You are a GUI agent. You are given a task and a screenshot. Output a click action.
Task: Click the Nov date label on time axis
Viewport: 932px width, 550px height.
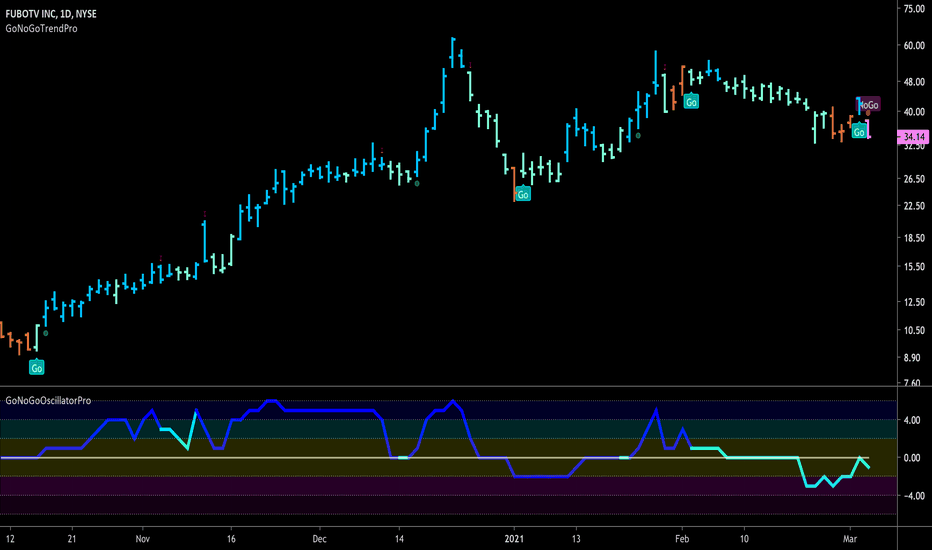[x=143, y=539]
